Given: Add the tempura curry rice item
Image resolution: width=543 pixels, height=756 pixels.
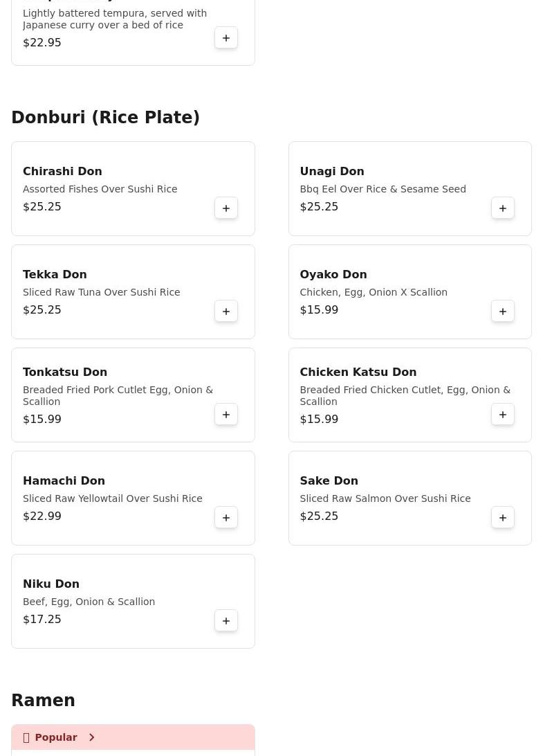Looking at the screenshot, I should pos(226,37).
